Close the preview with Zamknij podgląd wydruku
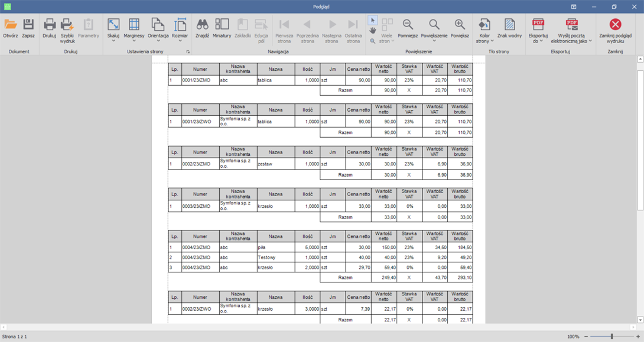Viewport: 644px width, 342px height. (615, 28)
